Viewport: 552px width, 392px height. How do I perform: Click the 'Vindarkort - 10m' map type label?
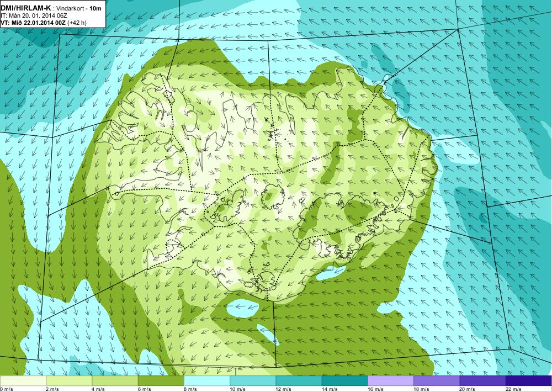pos(79,9)
